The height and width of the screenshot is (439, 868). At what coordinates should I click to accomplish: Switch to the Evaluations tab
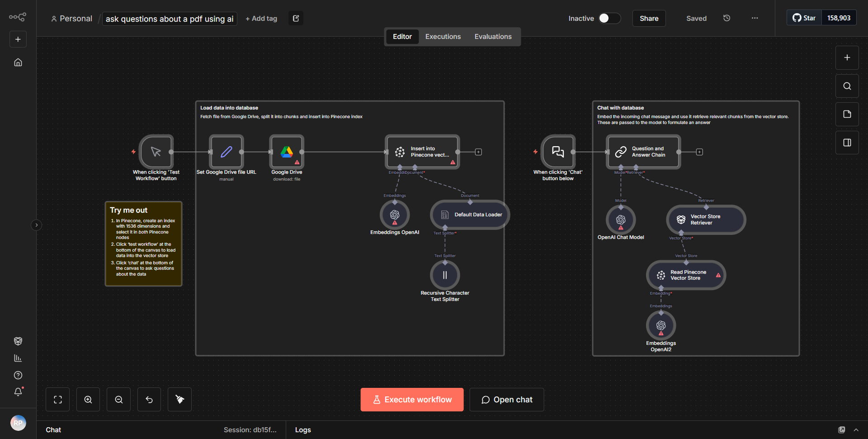point(493,37)
